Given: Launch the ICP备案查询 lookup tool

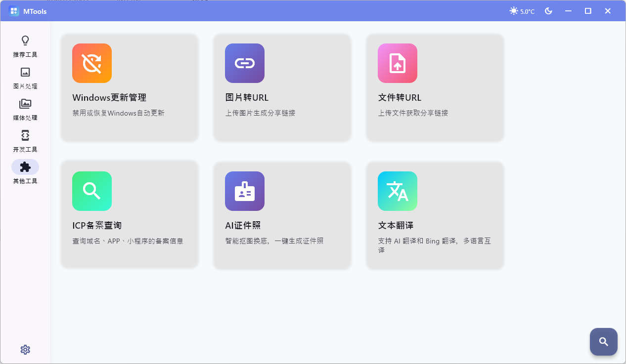Looking at the screenshot, I should 130,215.
